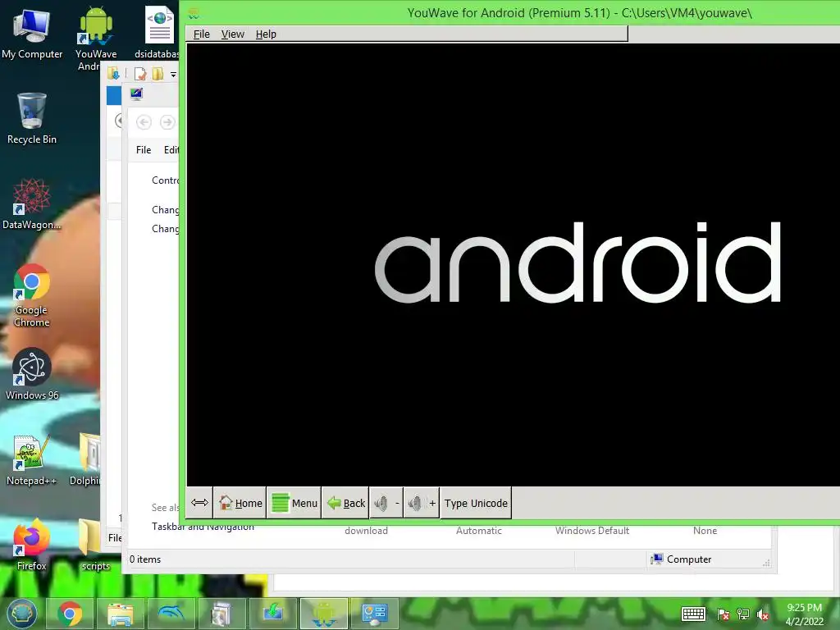The width and height of the screenshot is (840, 630).
Task: Click the Back button in YouWave toolbar
Action: (x=345, y=503)
